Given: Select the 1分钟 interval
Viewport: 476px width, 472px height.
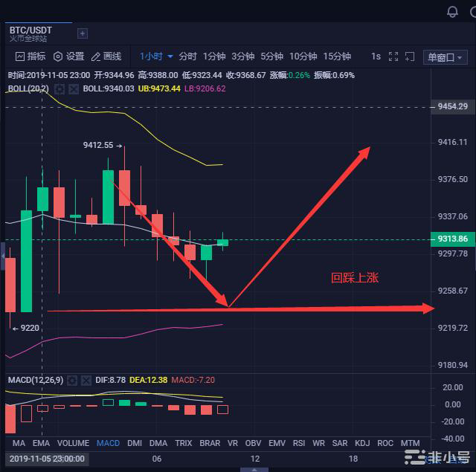Looking at the screenshot, I should click(214, 56).
